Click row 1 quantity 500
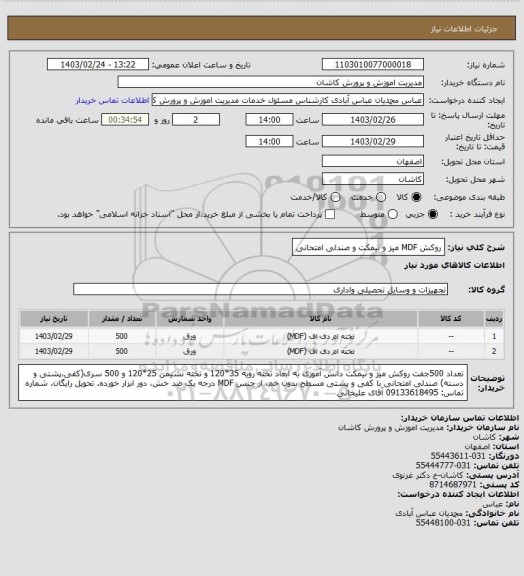 point(122,336)
